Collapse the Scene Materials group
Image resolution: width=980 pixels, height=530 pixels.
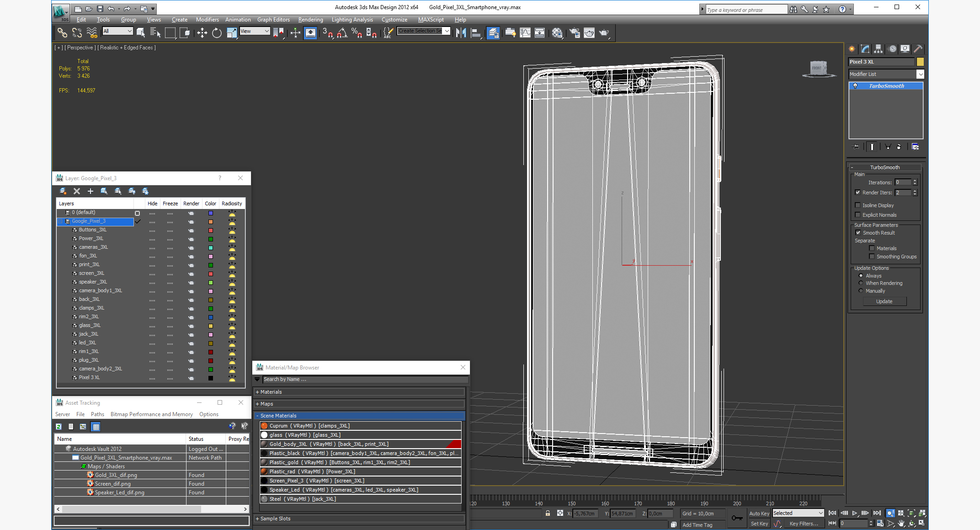(360, 416)
